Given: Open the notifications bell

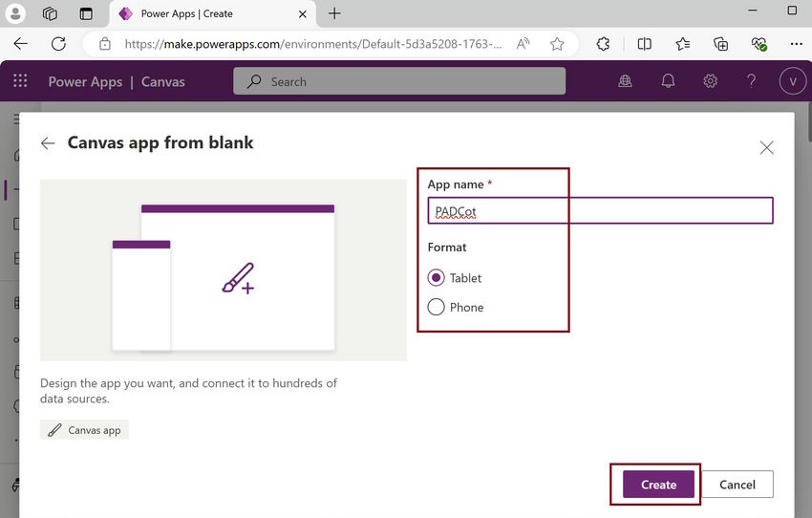Looking at the screenshot, I should point(668,81).
